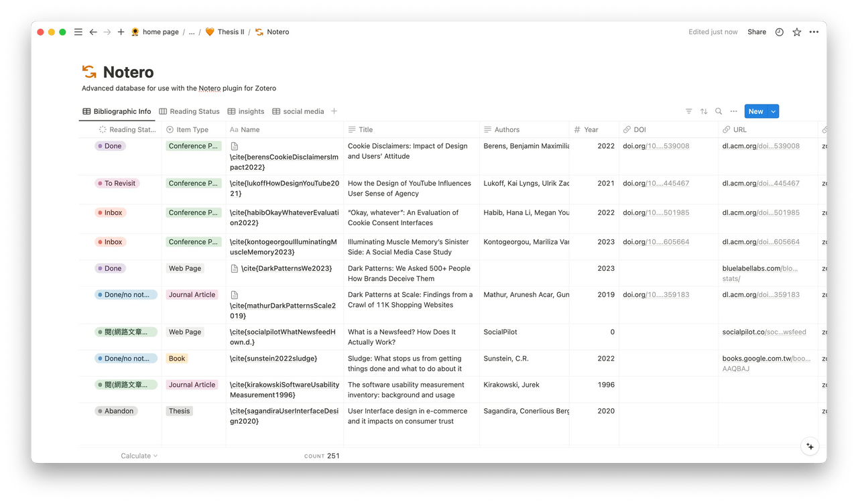Open view settings via the ellipsis icon
The image size is (858, 504).
733,111
